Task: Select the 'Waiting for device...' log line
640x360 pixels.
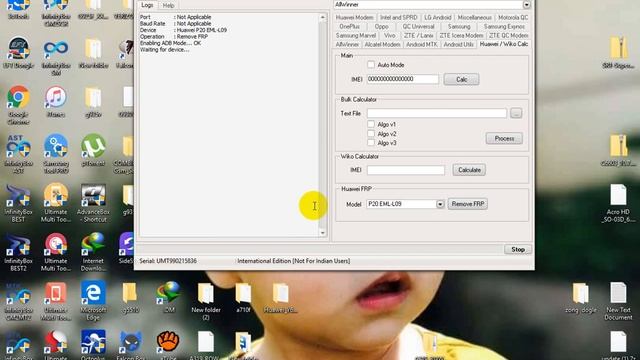Action: [x=164, y=49]
